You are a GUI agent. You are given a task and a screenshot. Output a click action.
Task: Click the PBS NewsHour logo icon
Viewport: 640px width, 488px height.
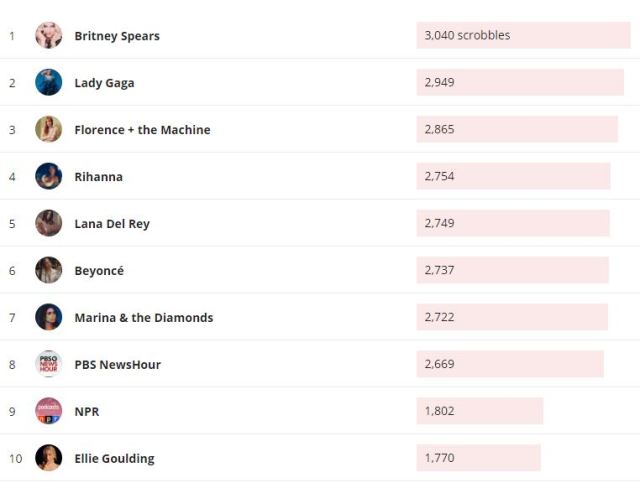(48, 365)
